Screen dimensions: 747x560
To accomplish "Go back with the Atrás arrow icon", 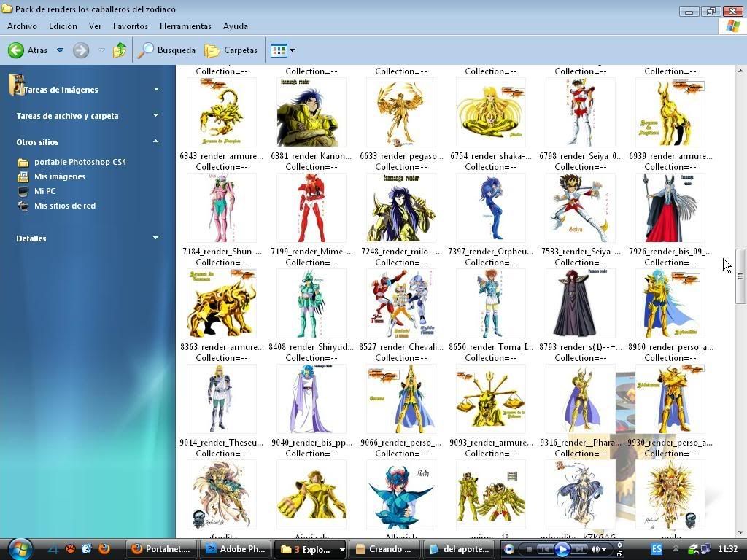I will pyautogui.click(x=16, y=50).
